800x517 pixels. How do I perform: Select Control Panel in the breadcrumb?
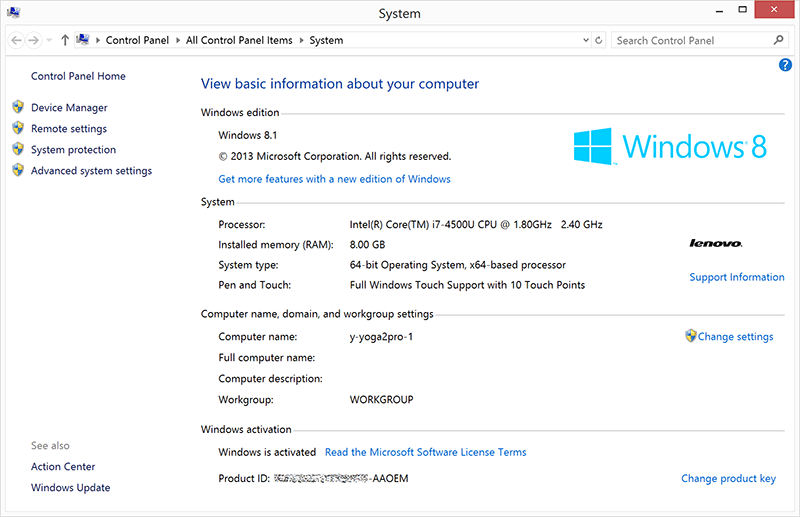[137, 40]
